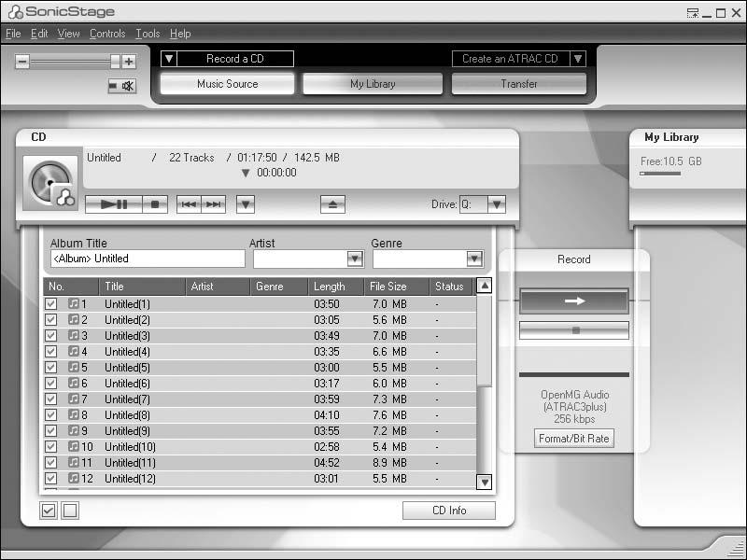Click music note icon for track 9

(74, 430)
